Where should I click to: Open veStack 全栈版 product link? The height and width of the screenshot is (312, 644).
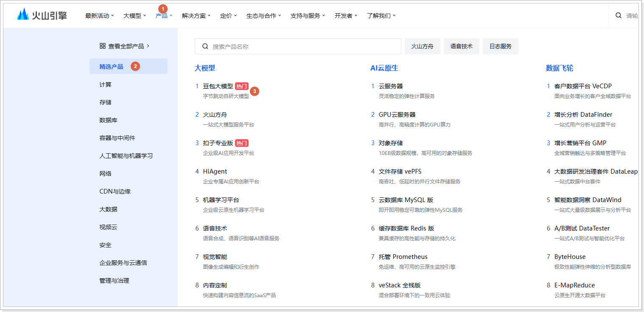[x=400, y=285]
